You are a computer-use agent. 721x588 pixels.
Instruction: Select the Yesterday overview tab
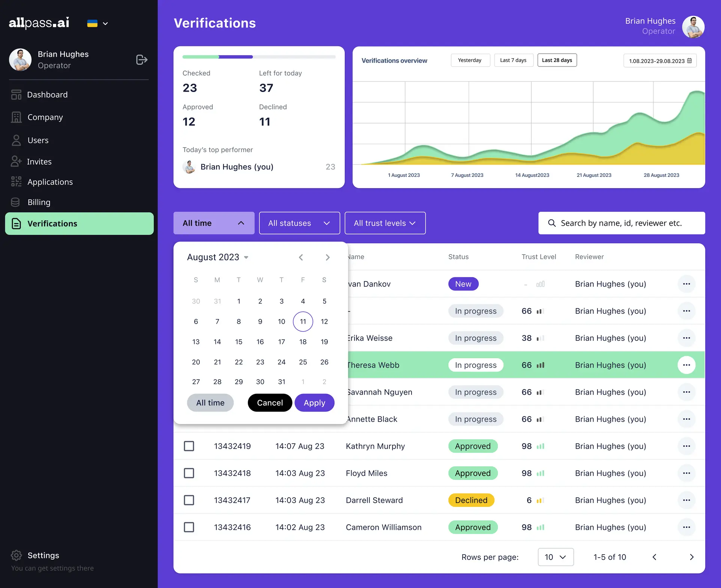coord(470,60)
